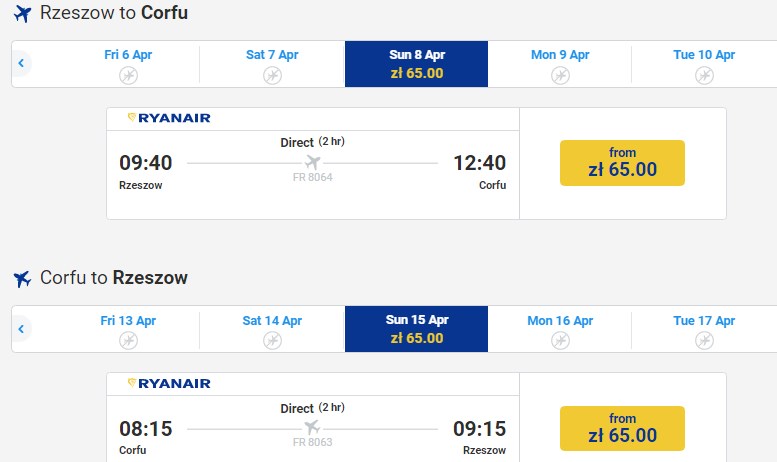Show earlier return dates with the left chevron
Viewport: 777px width, 462px height.
[21, 329]
